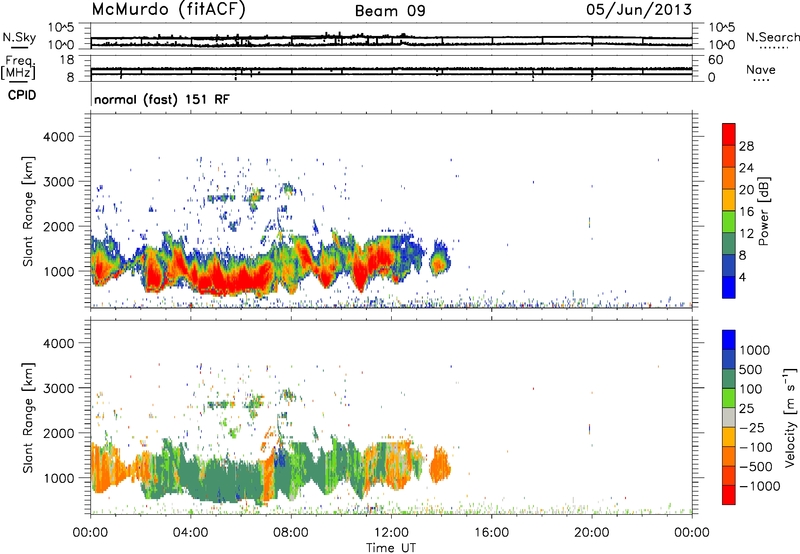Image resolution: width=800 pixels, height=554 pixels.
Task: Click the 25 label on velocity colorbar
Action: (x=746, y=408)
